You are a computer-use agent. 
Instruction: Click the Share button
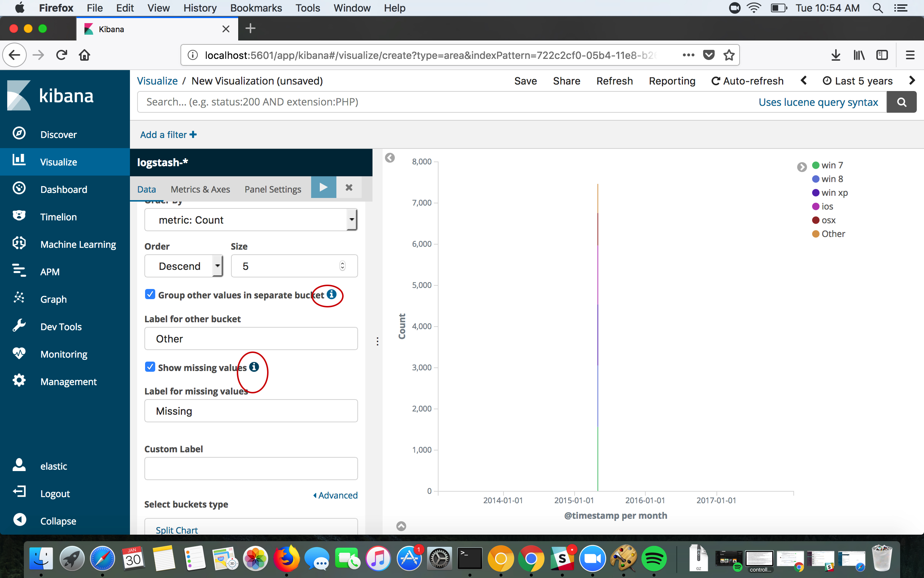pyautogui.click(x=567, y=81)
